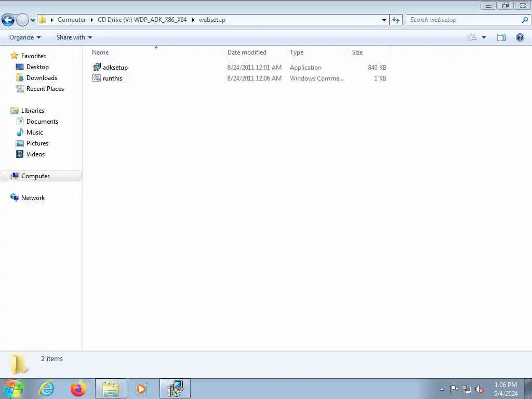Screen dimensions: 532x399
Task: Click the Favorites star icon
Action: point(14,55)
